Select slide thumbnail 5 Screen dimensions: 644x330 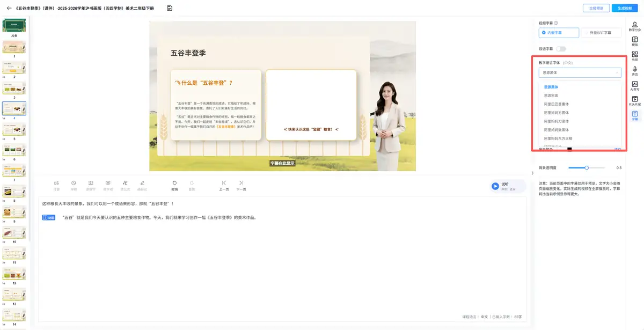point(14,129)
